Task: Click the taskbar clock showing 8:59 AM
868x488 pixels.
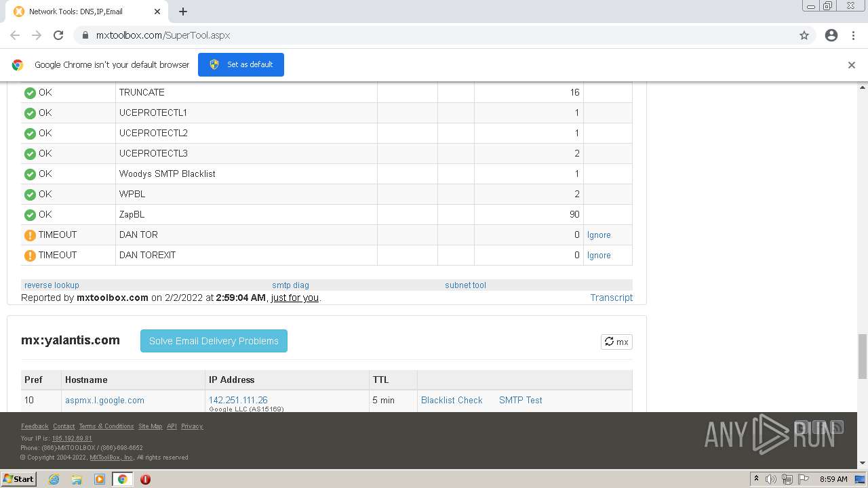Action: (833, 479)
